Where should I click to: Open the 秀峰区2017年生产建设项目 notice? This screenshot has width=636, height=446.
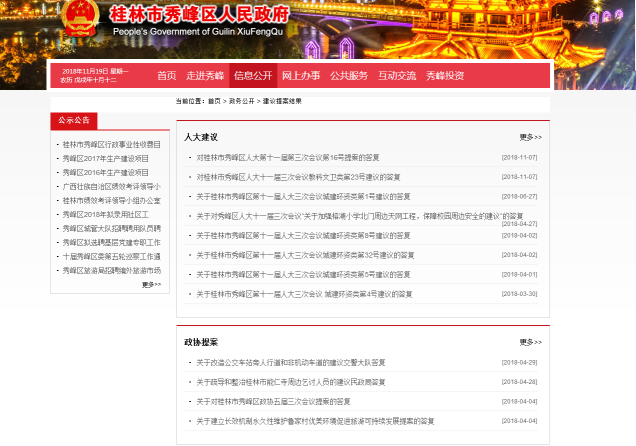tap(105, 158)
